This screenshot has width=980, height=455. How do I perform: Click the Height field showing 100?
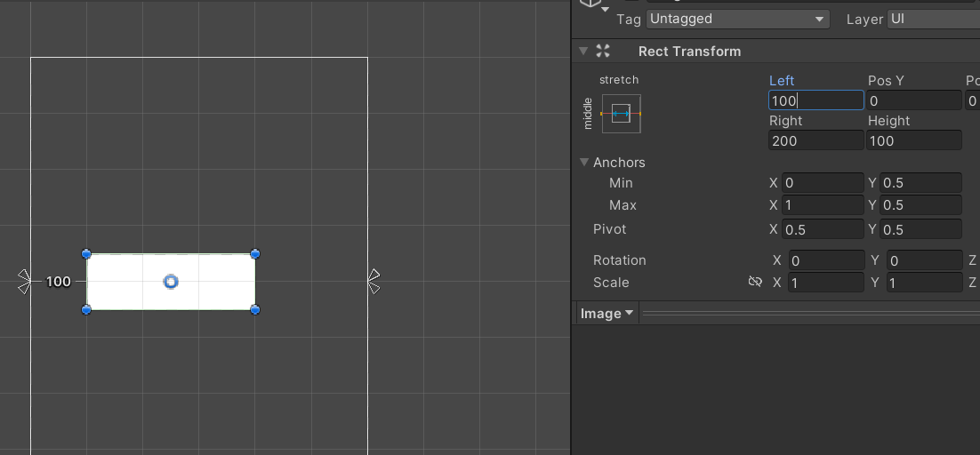click(x=914, y=140)
